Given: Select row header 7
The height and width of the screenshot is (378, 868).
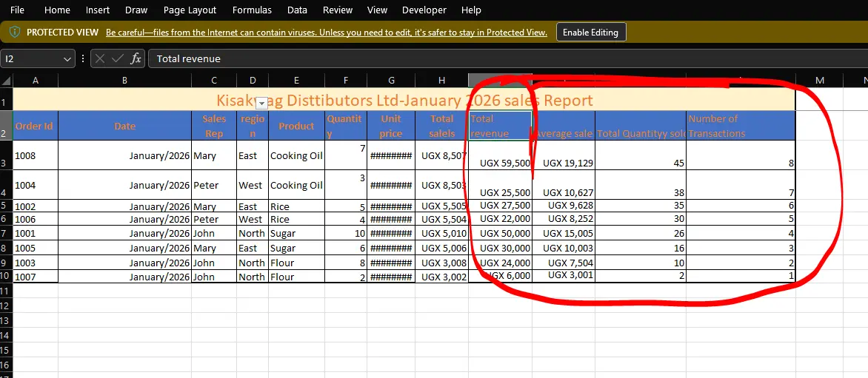Looking at the screenshot, I should point(6,233).
